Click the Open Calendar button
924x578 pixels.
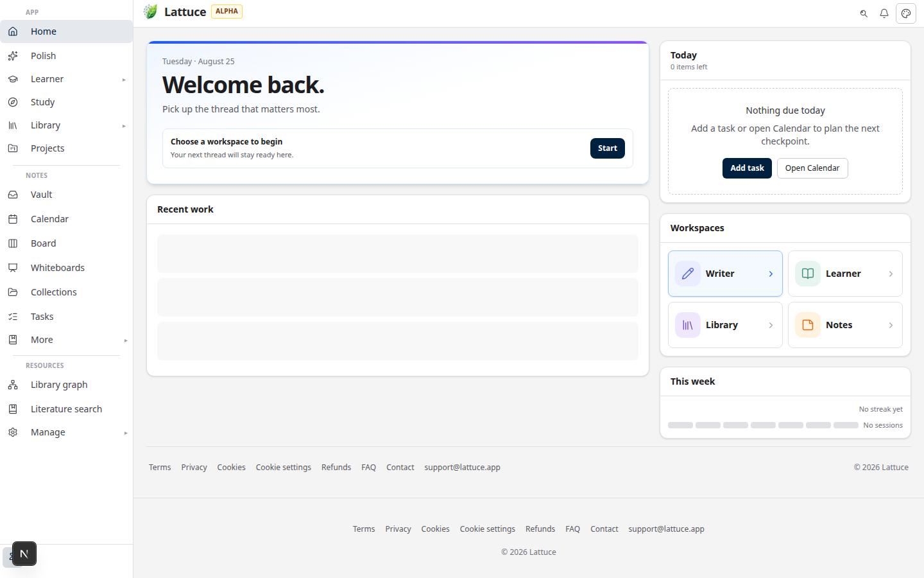(812, 168)
